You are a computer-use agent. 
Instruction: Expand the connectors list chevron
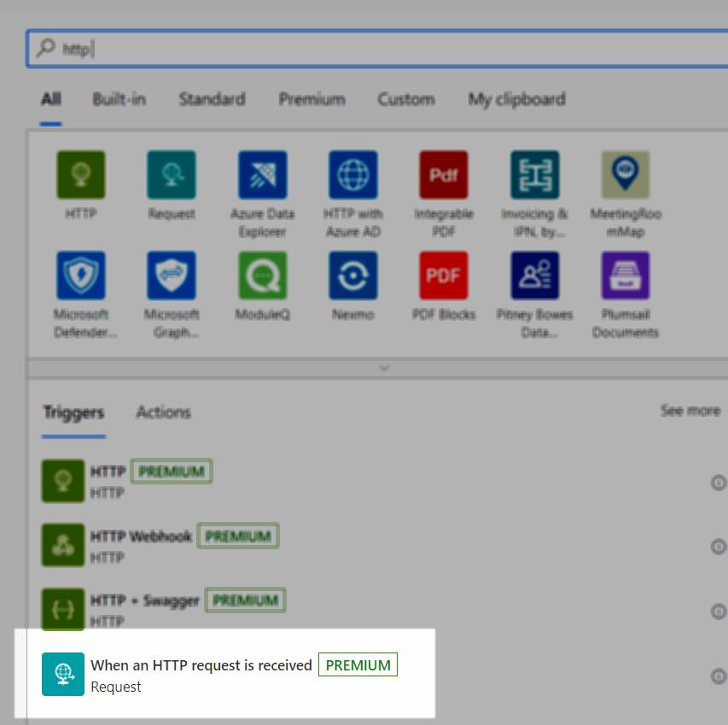[x=384, y=368]
